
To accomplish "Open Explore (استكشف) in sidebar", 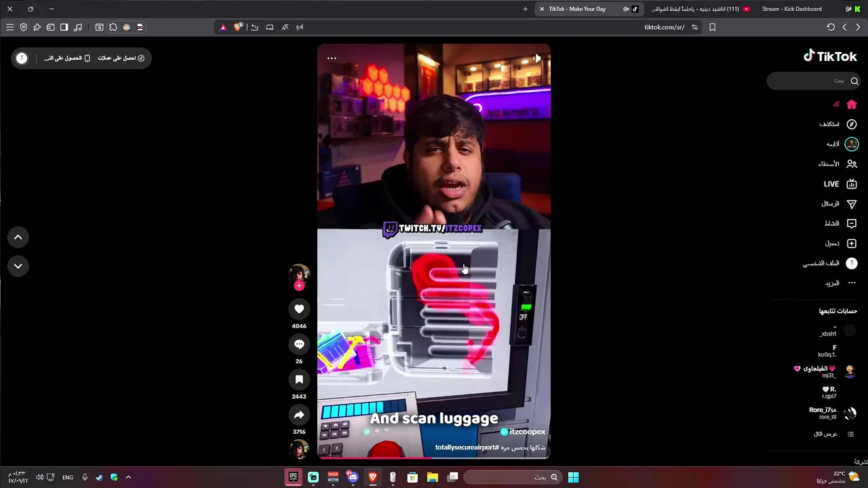I will [x=838, y=124].
